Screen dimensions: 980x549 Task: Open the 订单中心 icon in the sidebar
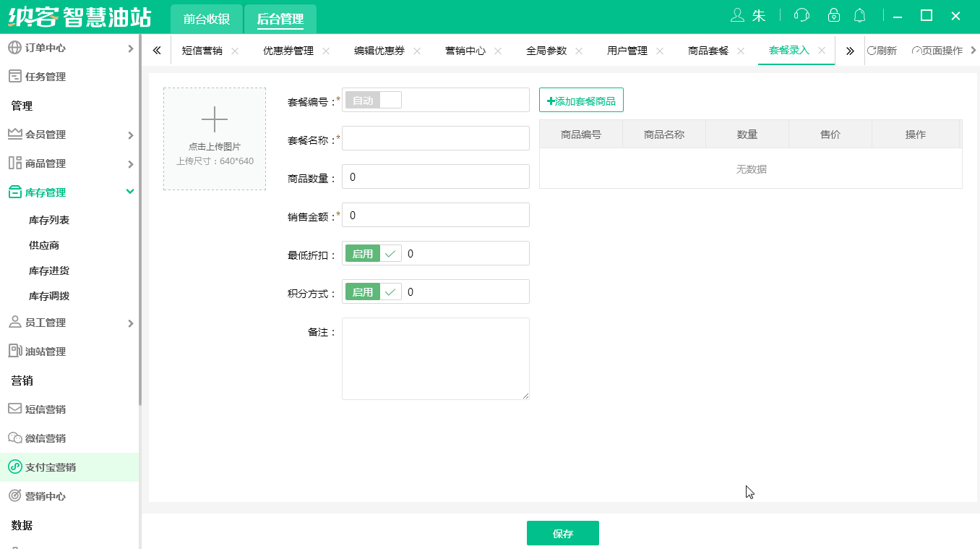click(16, 48)
